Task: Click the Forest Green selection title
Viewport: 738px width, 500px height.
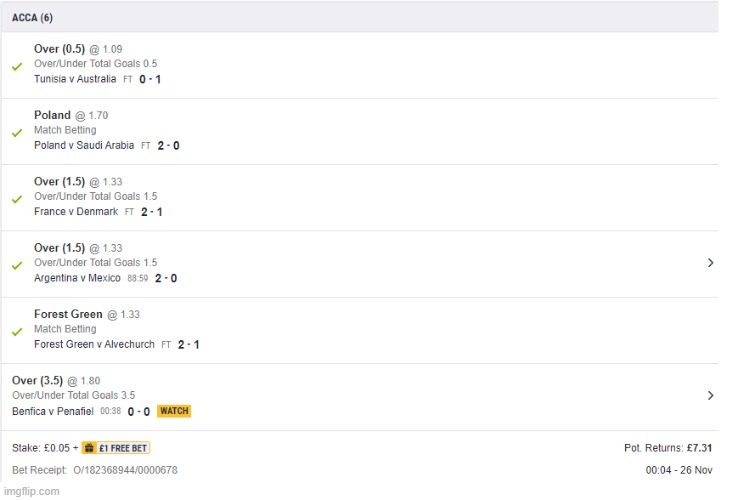Action: pyautogui.click(x=68, y=314)
